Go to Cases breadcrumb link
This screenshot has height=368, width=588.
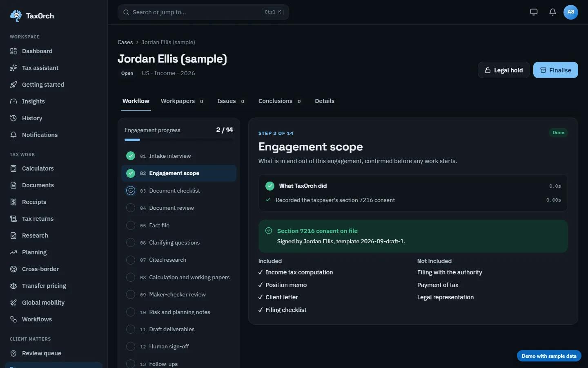(x=125, y=42)
